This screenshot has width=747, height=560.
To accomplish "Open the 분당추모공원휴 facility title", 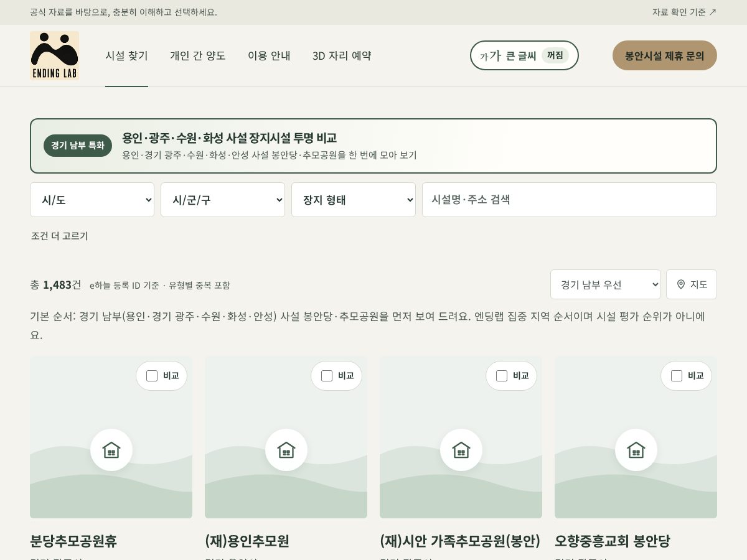I will pos(73,541).
